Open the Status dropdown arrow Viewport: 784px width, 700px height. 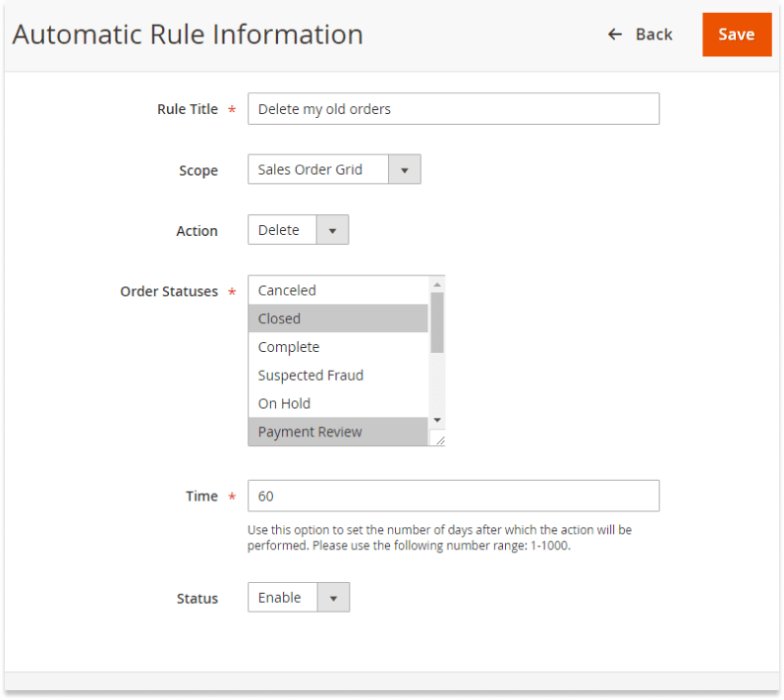333,598
